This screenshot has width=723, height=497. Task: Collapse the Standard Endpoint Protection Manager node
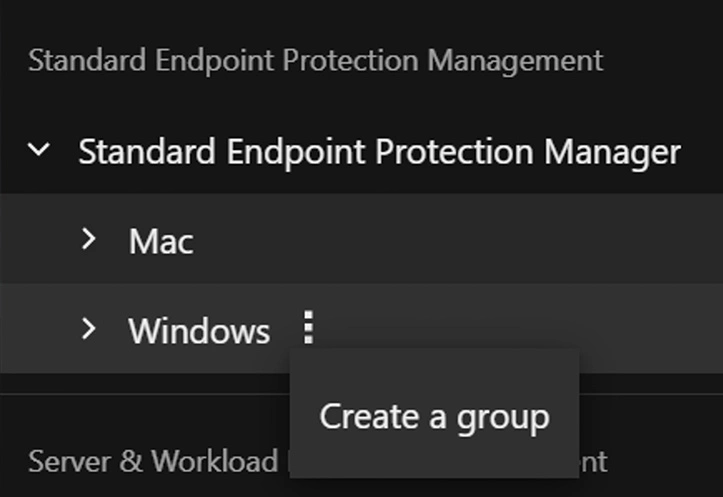[39, 150]
